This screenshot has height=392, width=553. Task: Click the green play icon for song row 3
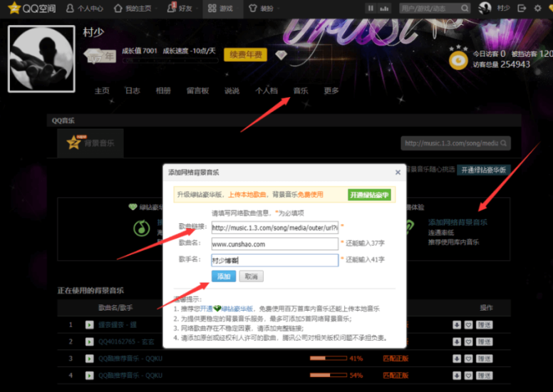click(89, 358)
